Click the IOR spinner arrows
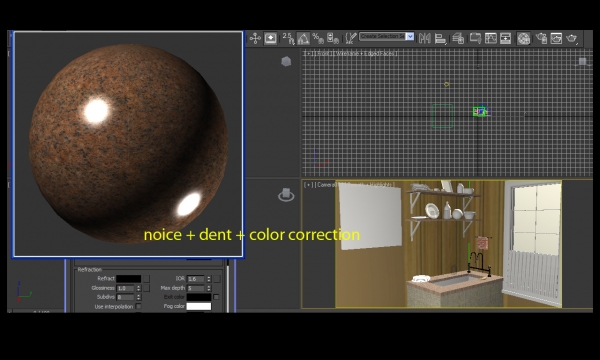600x360 pixels. point(209,279)
